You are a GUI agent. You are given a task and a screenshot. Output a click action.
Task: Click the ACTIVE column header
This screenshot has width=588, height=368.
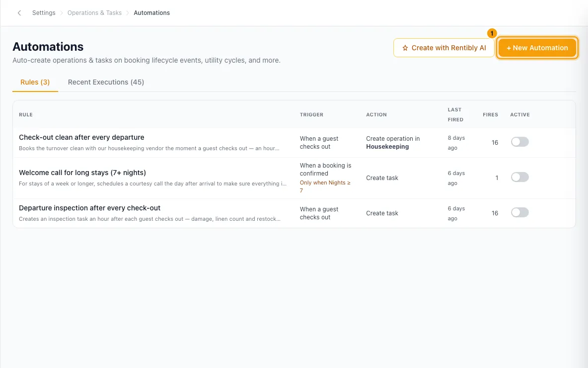tap(520, 115)
